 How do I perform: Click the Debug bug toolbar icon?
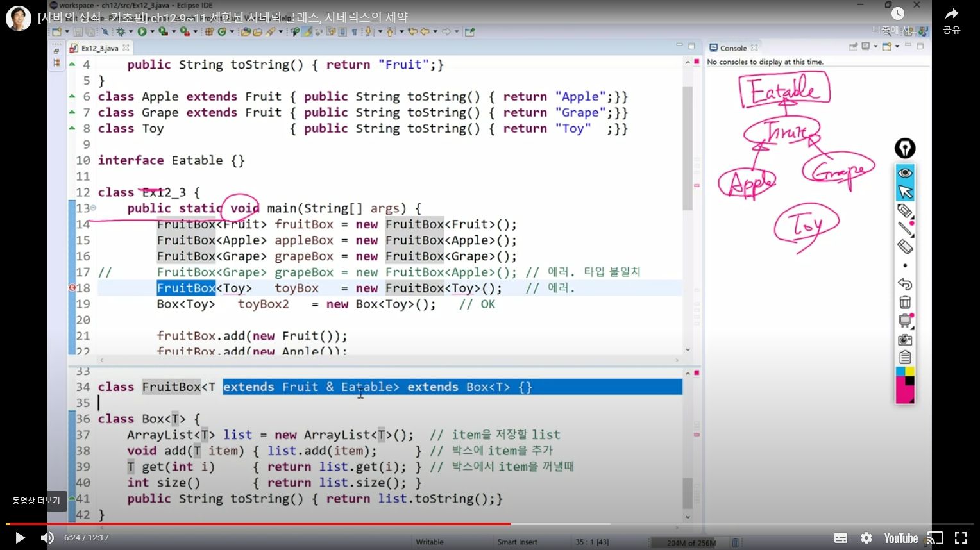(x=121, y=31)
